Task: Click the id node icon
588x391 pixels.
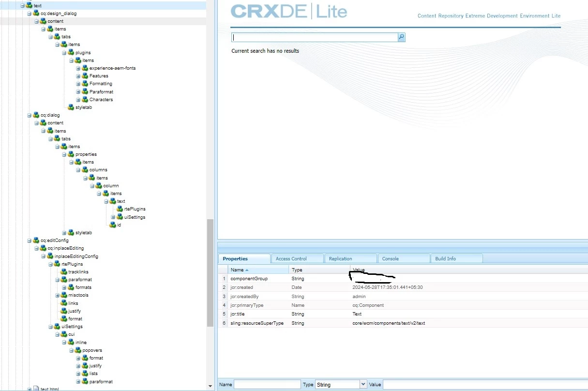Action: click(113, 225)
